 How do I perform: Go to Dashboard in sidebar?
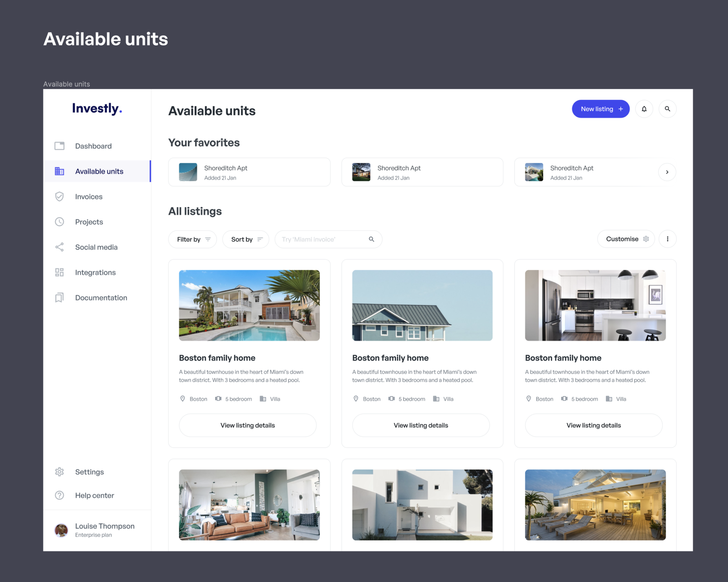click(x=97, y=146)
